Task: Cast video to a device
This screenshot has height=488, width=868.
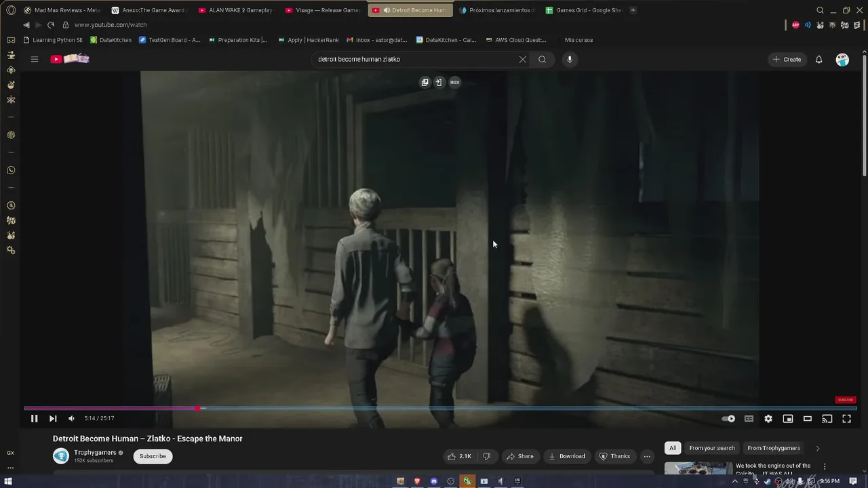Action: click(827, 419)
